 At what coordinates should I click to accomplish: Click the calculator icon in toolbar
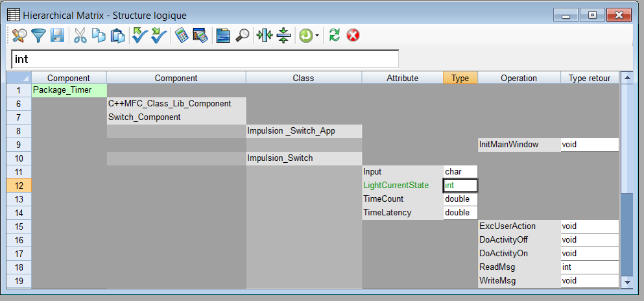(182, 36)
